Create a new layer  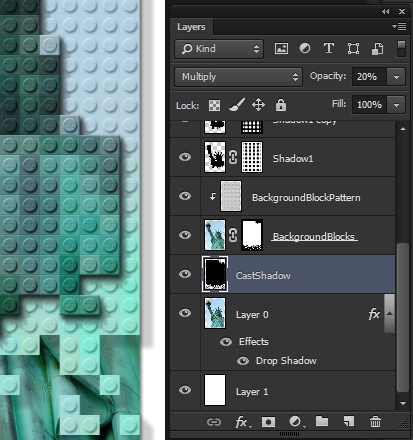pyautogui.click(x=349, y=421)
